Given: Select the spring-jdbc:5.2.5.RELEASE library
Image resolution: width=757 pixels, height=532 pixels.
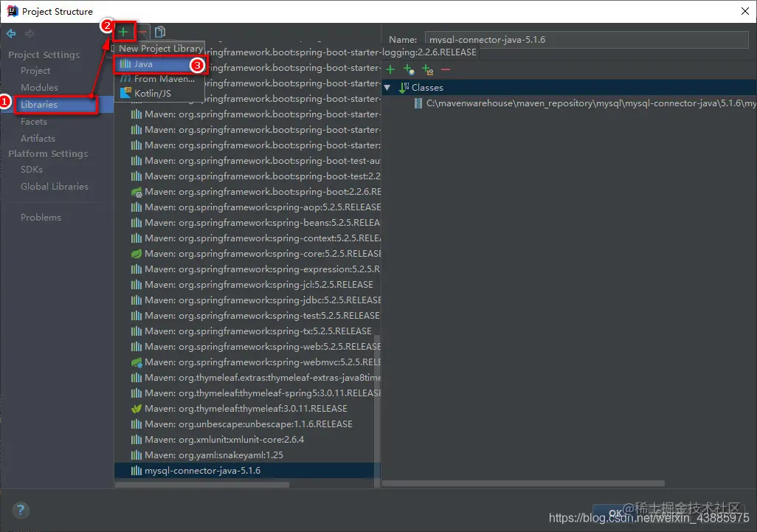Looking at the screenshot, I should [262, 300].
